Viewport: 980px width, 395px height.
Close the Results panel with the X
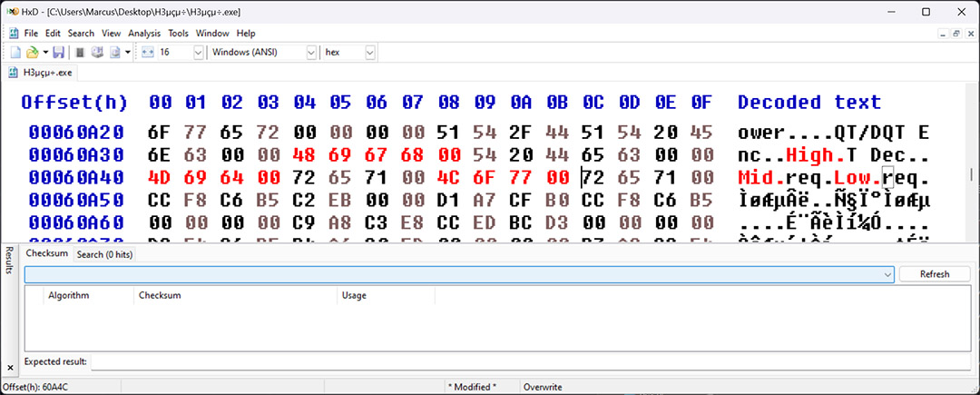coord(11,367)
